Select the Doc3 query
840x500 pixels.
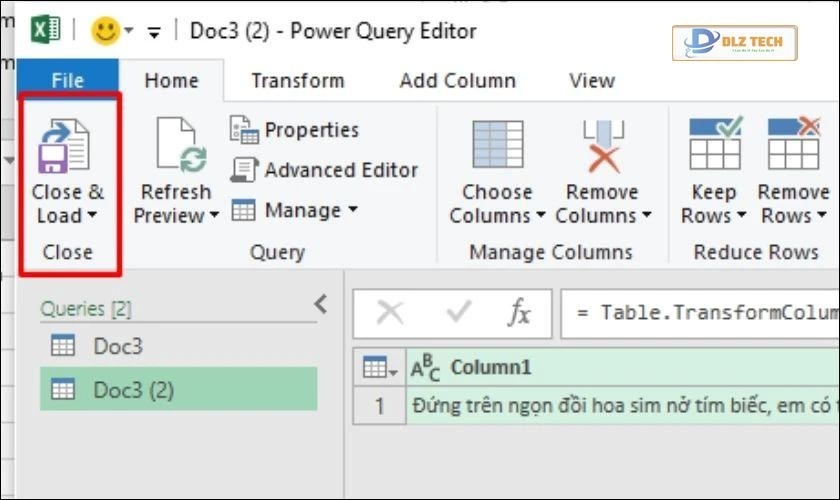pyautogui.click(x=117, y=346)
